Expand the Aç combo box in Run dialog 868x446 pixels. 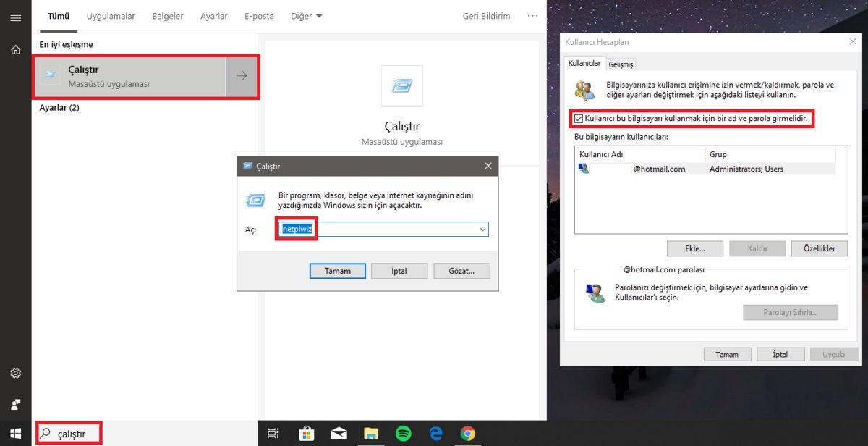click(482, 229)
